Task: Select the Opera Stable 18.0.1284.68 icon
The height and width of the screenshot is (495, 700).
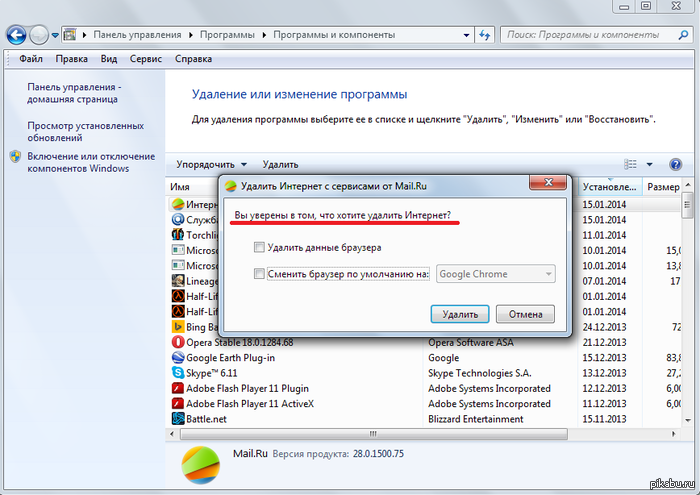Action: point(178,342)
